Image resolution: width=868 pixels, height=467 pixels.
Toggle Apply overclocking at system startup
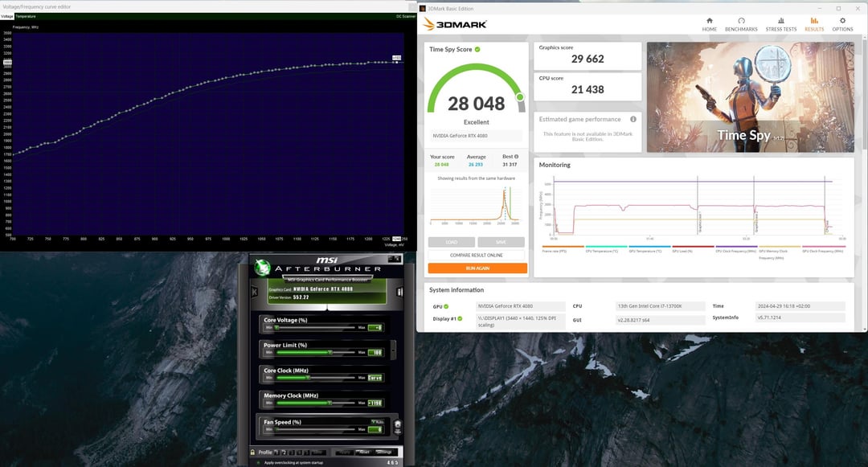coord(259,462)
